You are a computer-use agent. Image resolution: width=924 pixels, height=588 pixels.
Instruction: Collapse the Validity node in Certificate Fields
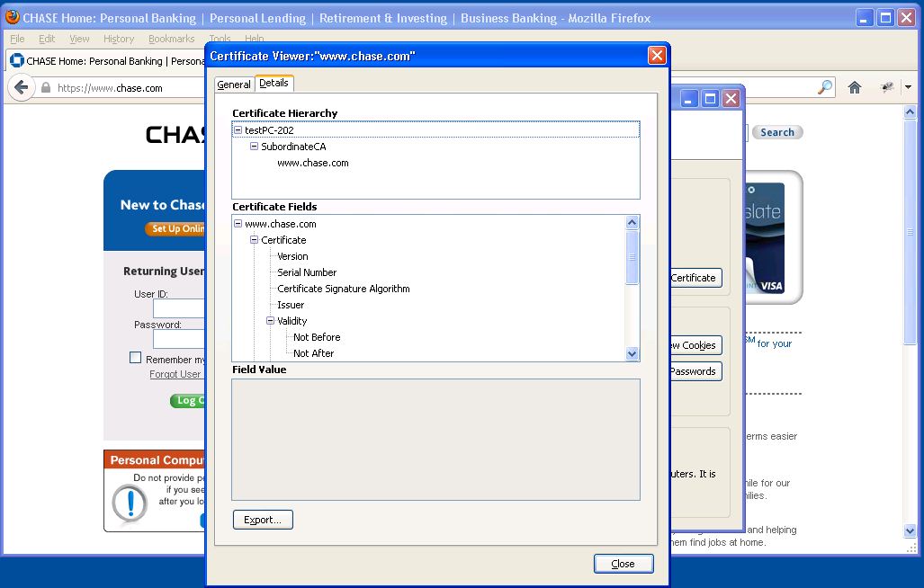tap(271, 321)
